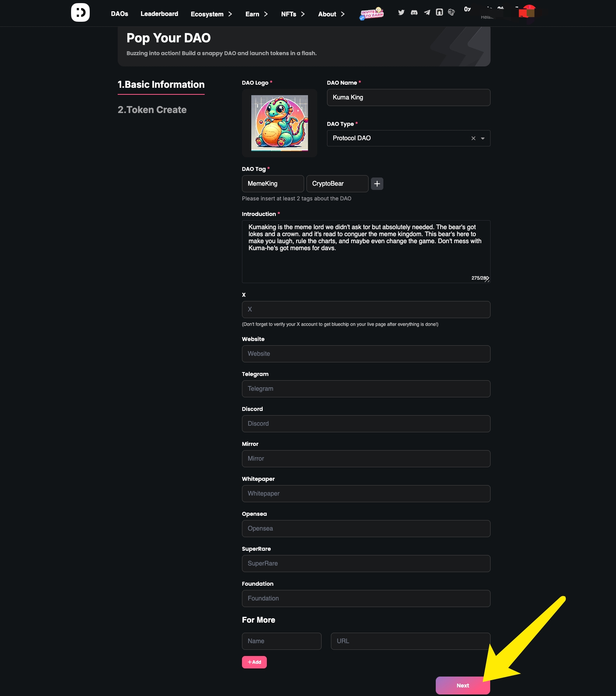
Task: Click the Invite To Earn badge
Action: tap(372, 14)
